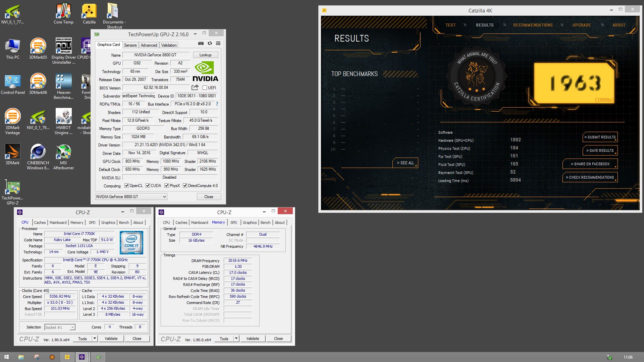Open Catzilla TEST section
This screenshot has width=644, height=362.
coord(450,25)
